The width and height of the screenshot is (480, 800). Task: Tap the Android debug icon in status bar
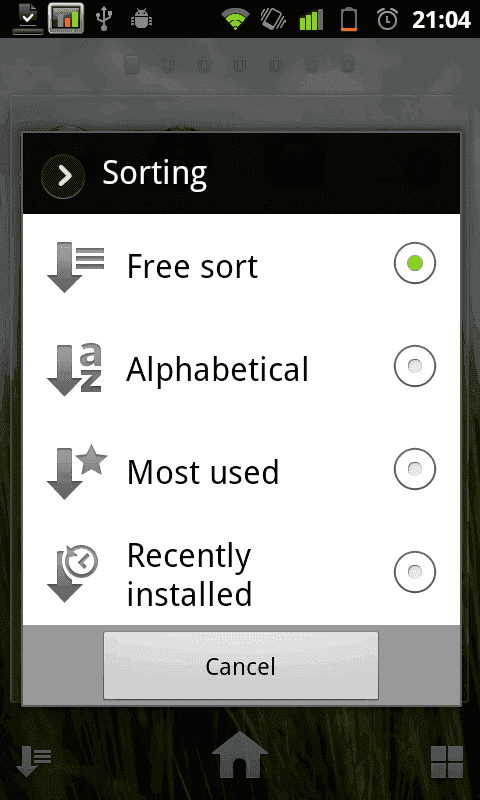click(141, 19)
